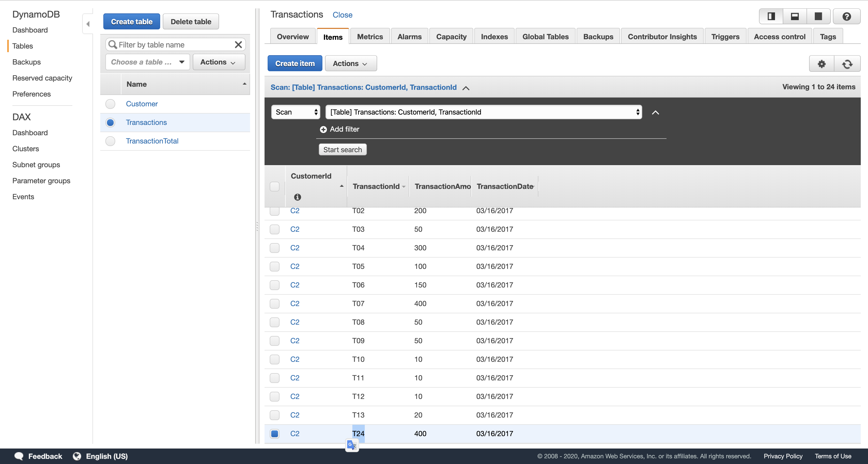Open the Choose a table group dropdown
Viewport: 868px width, 464px height.
click(148, 62)
